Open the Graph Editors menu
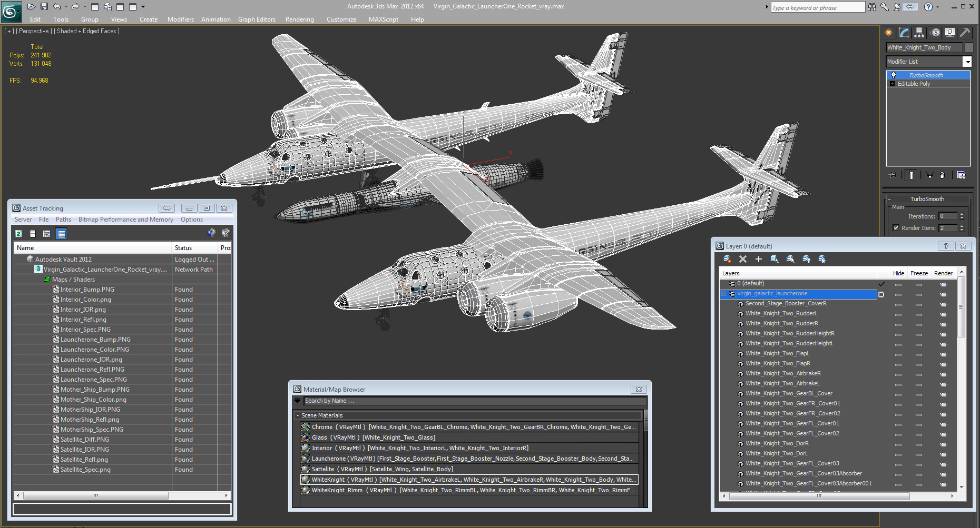 coord(257,19)
